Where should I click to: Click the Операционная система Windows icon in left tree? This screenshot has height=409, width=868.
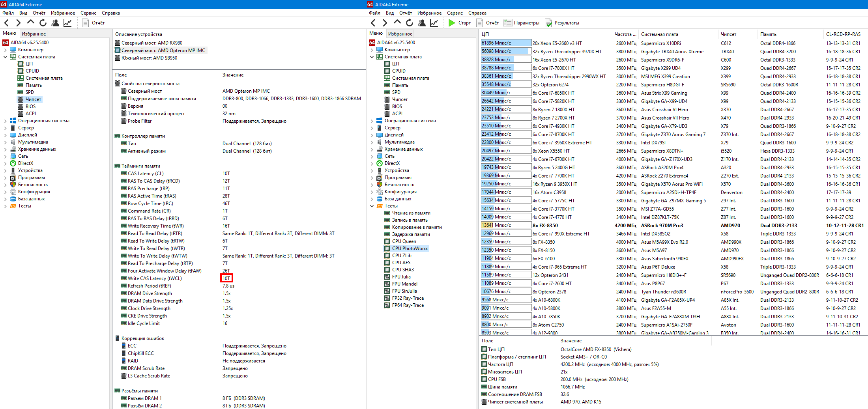coord(13,121)
